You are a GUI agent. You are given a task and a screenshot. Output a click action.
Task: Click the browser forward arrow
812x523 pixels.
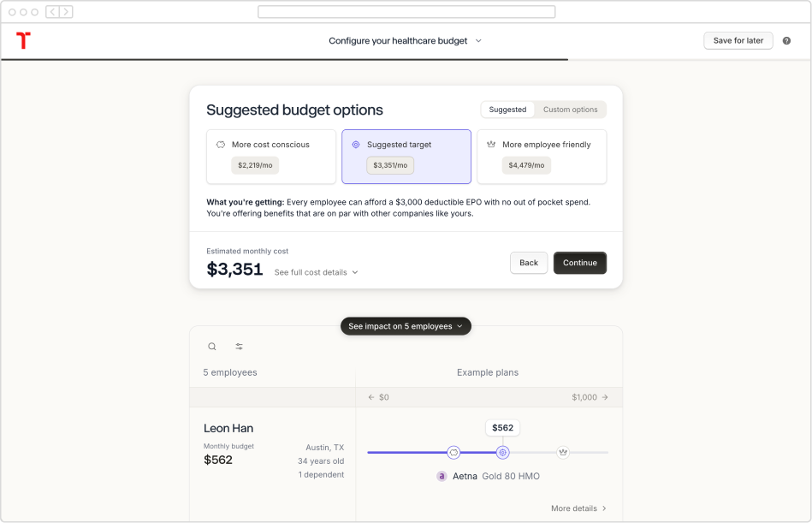(66, 11)
